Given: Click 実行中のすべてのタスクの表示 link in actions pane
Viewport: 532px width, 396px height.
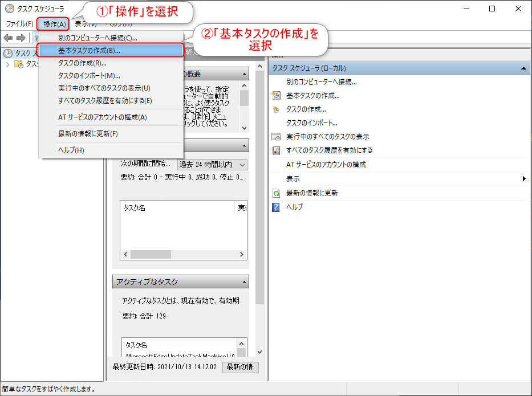Looking at the screenshot, I should click(327, 137).
